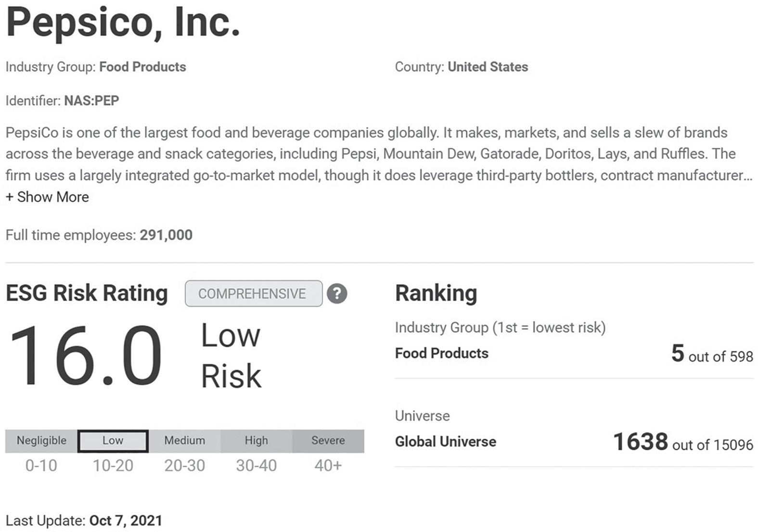Select the Negligible risk segment

coord(41,441)
